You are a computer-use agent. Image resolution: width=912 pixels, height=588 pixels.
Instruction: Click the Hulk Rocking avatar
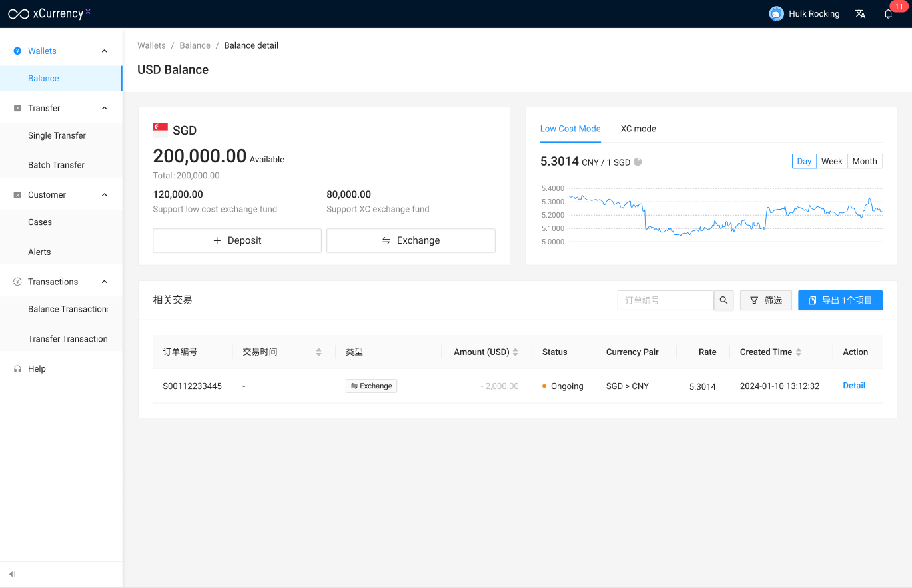[x=776, y=14]
